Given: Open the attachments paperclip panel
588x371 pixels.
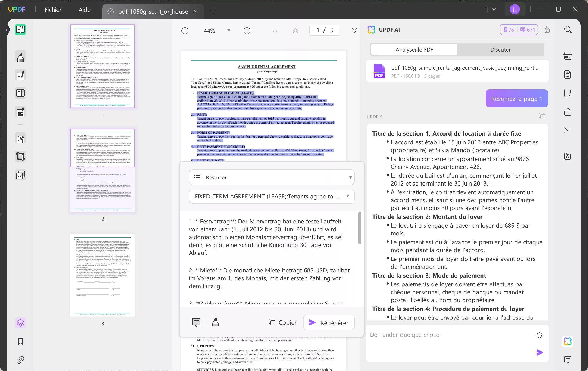Looking at the screenshot, I should (20, 360).
